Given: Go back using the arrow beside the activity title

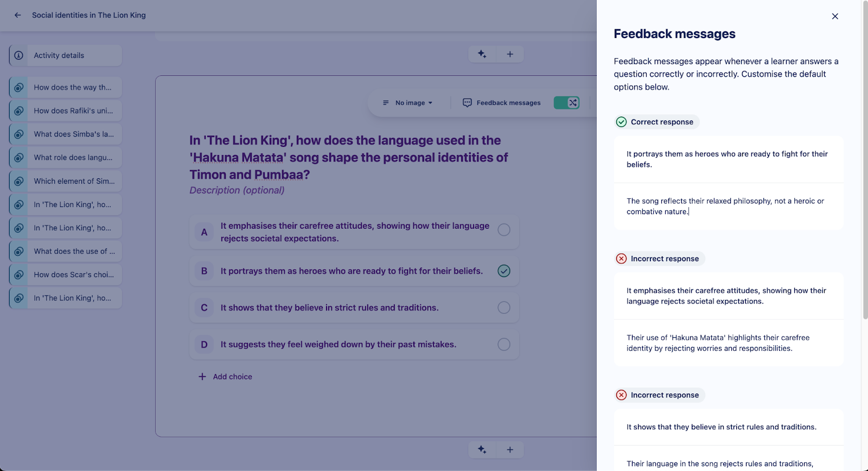Looking at the screenshot, I should [x=18, y=15].
